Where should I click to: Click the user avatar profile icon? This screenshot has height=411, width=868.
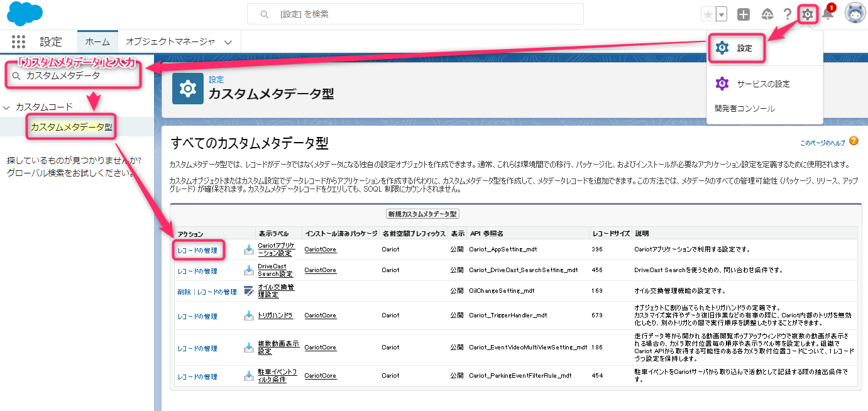pyautogui.click(x=855, y=14)
